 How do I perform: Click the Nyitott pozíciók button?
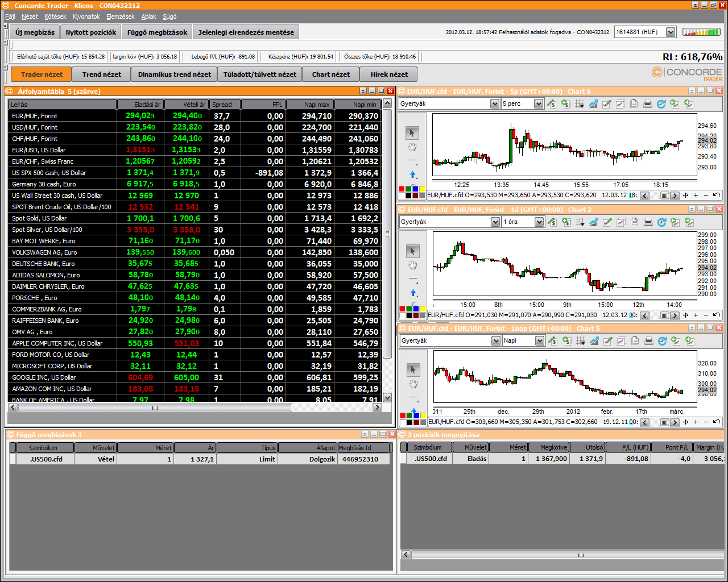(x=91, y=32)
